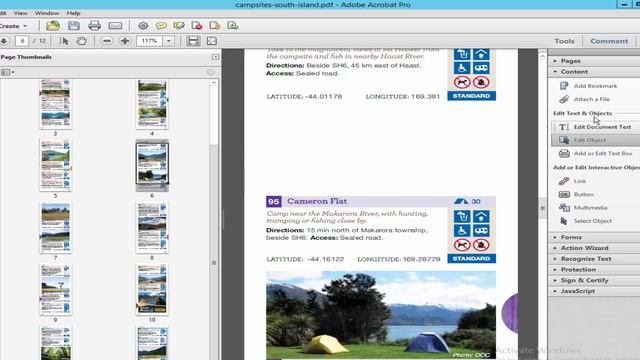Select page 5 thumbnail
The width and height of the screenshot is (640, 360).
(56, 165)
